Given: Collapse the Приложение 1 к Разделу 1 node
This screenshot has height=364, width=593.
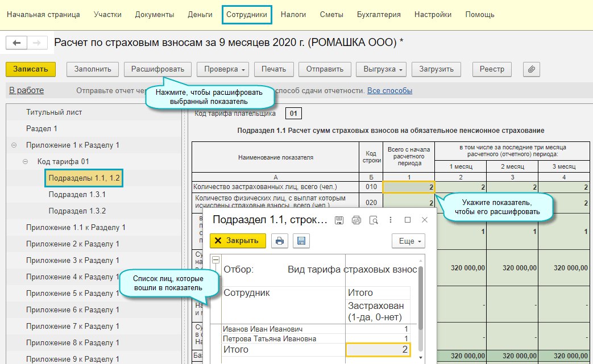Looking at the screenshot, I should tap(14, 145).
